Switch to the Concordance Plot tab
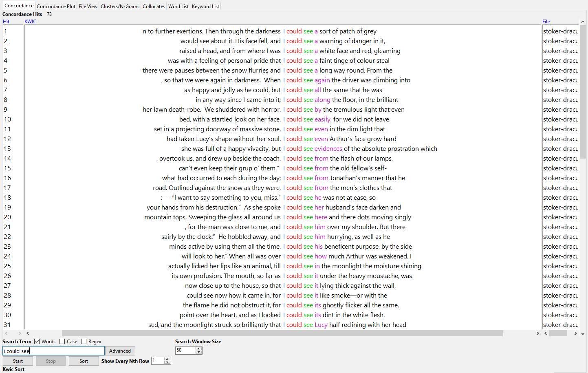 (x=56, y=7)
